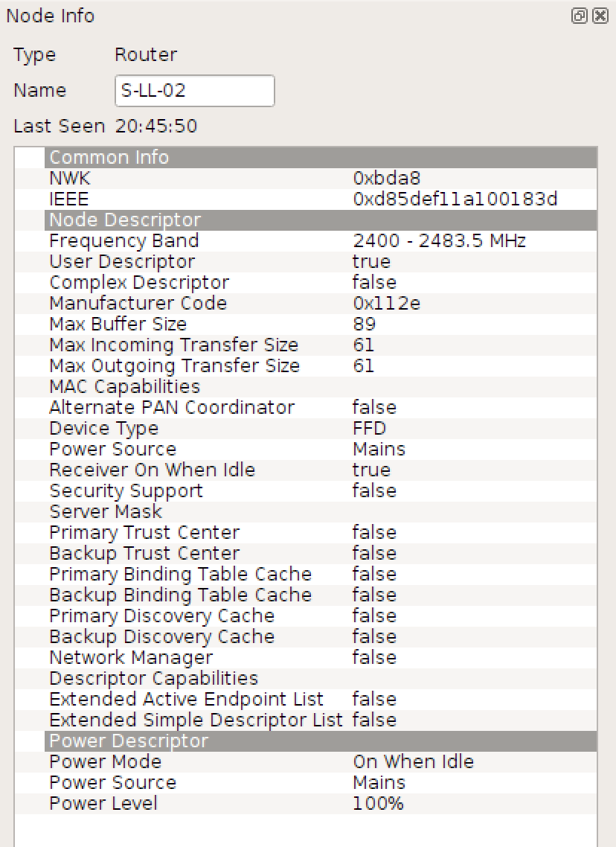The width and height of the screenshot is (616, 847).
Task: Select the Power Level row
Action: [x=223, y=803]
